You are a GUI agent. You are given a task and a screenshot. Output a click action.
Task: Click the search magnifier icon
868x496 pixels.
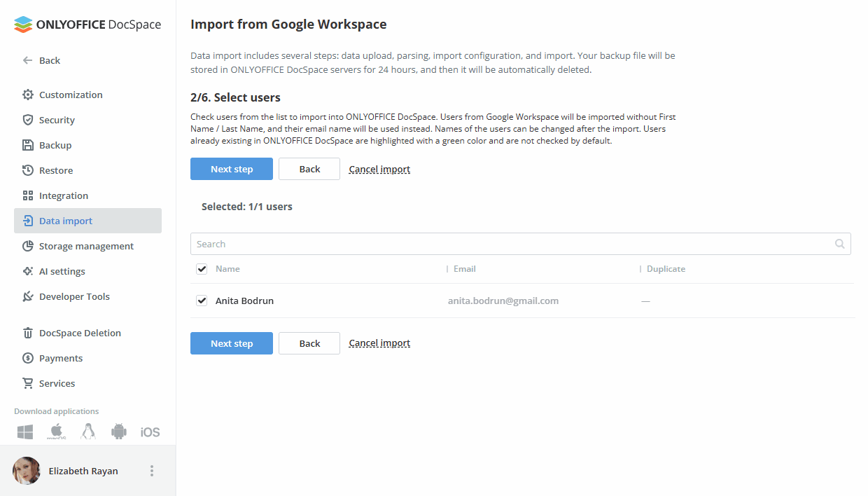point(839,243)
